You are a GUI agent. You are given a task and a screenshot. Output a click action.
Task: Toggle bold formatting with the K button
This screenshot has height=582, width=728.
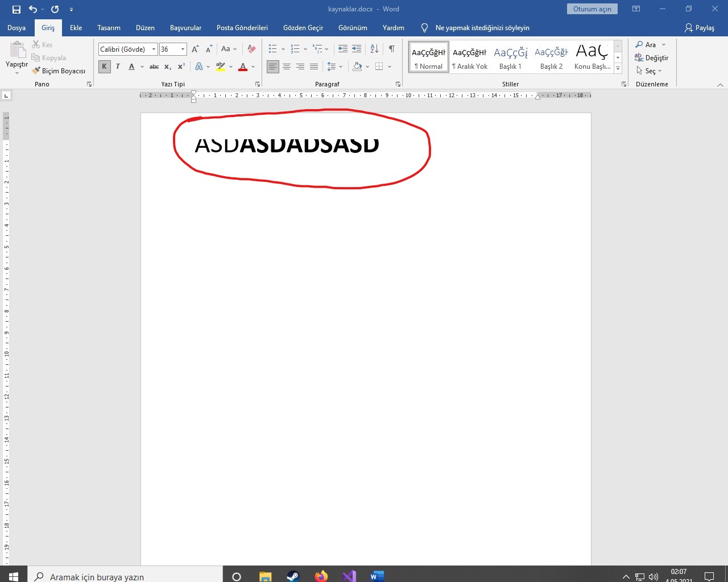click(104, 66)
